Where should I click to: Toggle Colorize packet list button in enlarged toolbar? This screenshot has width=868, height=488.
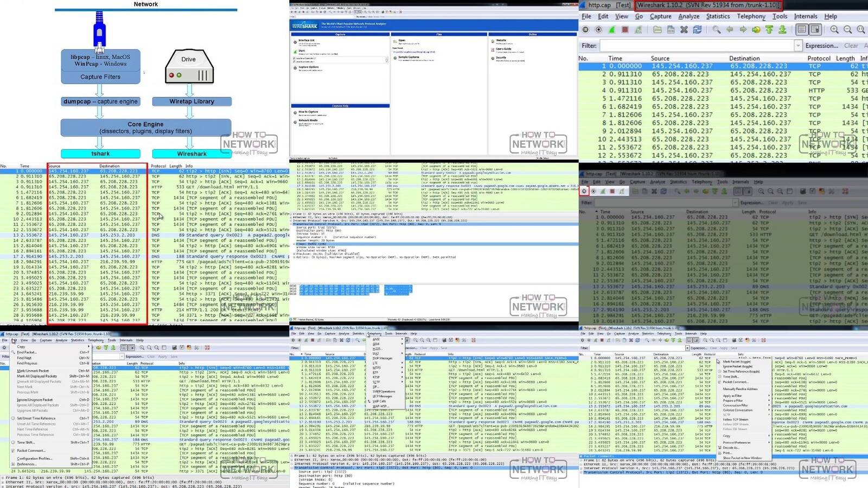[802, 30]
